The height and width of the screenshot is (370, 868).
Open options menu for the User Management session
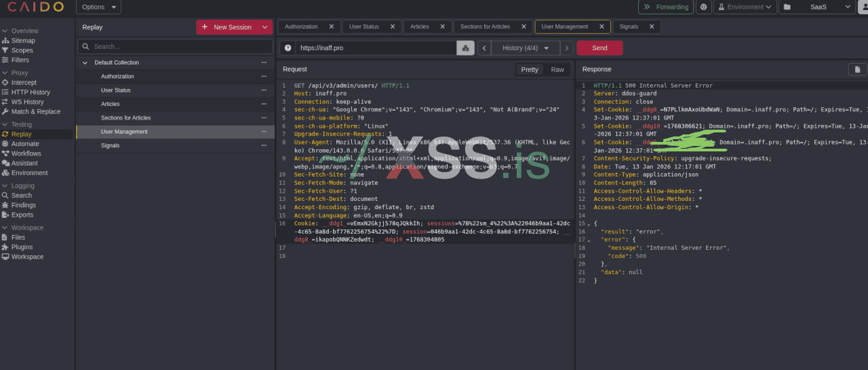coord(264,132)
